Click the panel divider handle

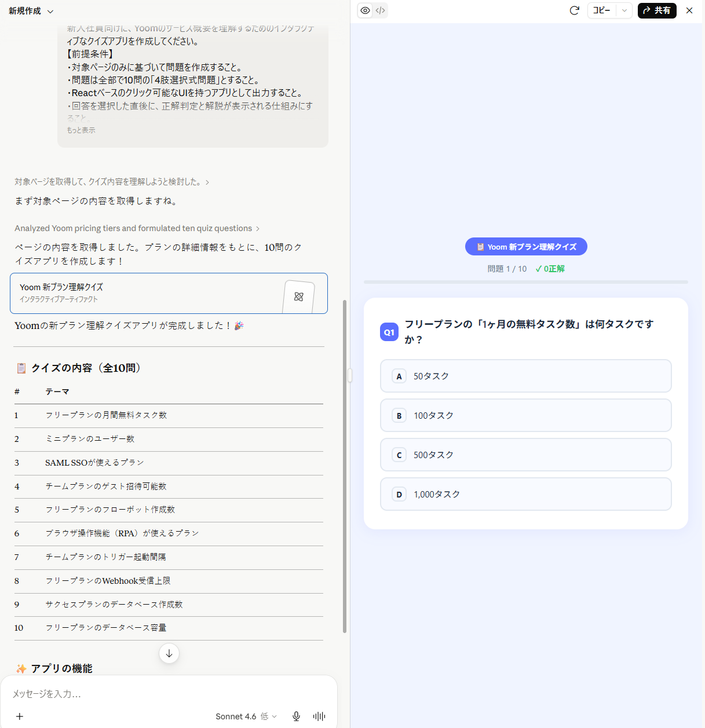[x=350, y=375]
